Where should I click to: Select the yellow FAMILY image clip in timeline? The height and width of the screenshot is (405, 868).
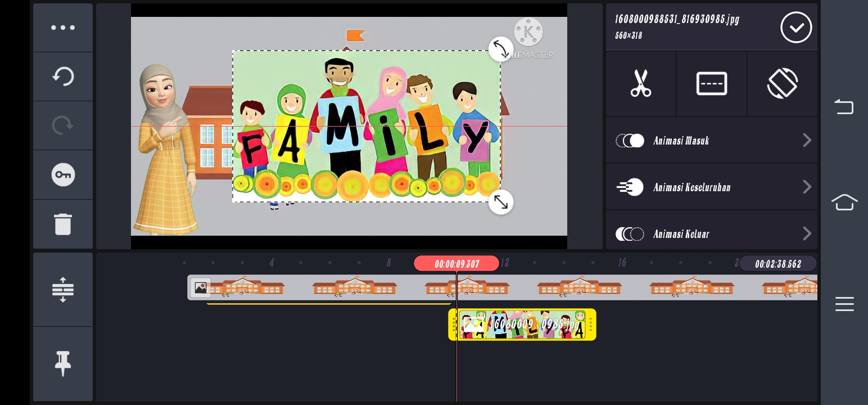523,325
